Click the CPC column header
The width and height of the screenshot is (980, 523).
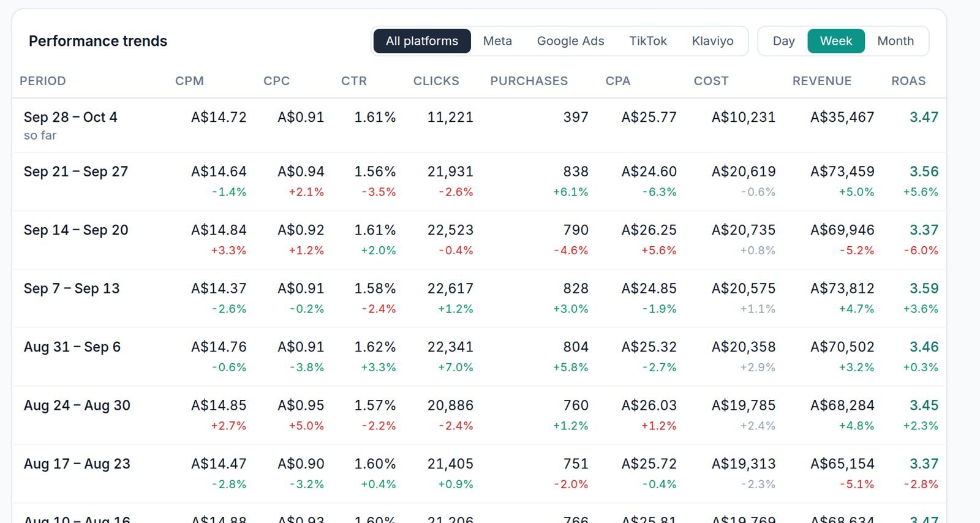[x=277, y=81]
